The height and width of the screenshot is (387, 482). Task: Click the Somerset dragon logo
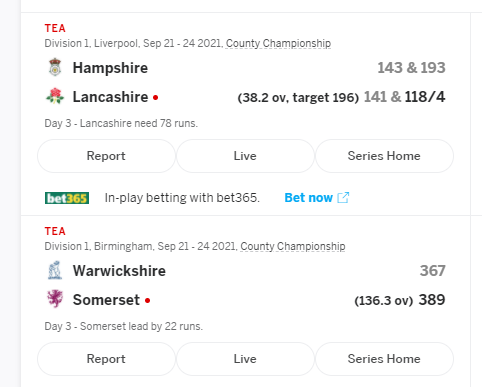55,299
